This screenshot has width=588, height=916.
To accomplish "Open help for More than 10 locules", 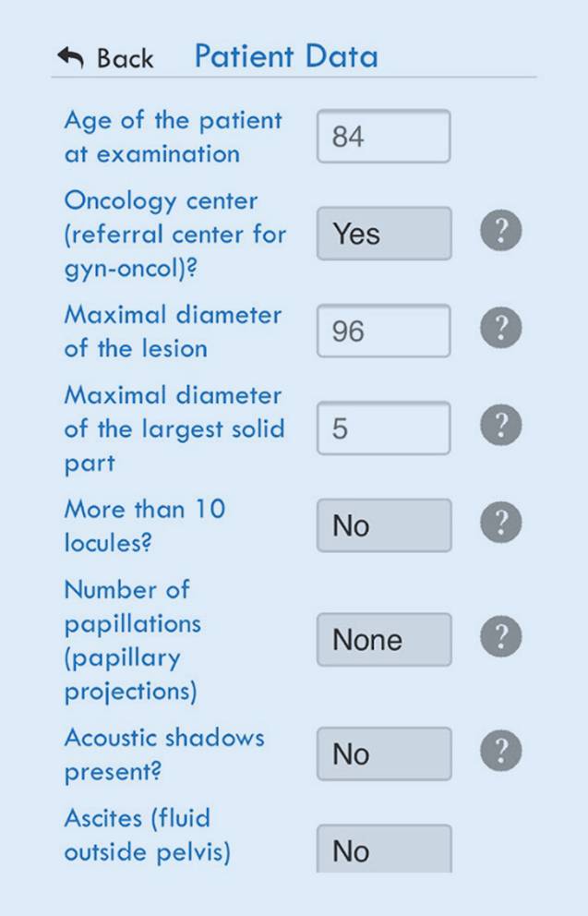I will (x=500, y=523).
